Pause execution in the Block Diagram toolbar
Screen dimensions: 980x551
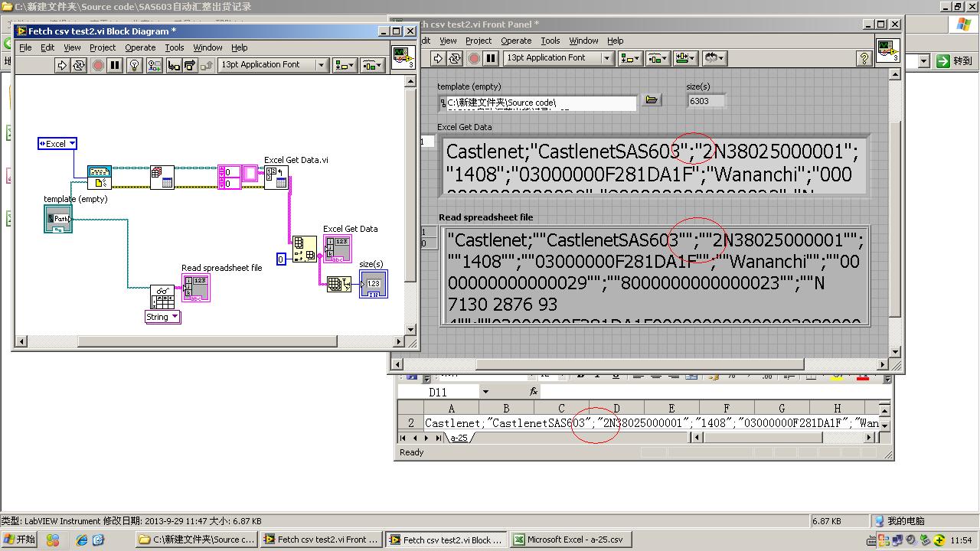pyautogui.click(x=115, y=65)
